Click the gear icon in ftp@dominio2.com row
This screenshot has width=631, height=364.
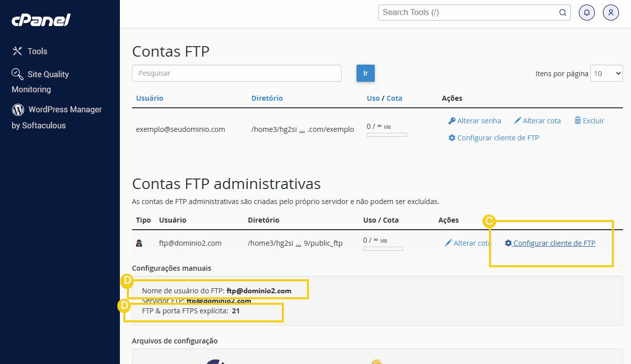[x=509, y=243]
